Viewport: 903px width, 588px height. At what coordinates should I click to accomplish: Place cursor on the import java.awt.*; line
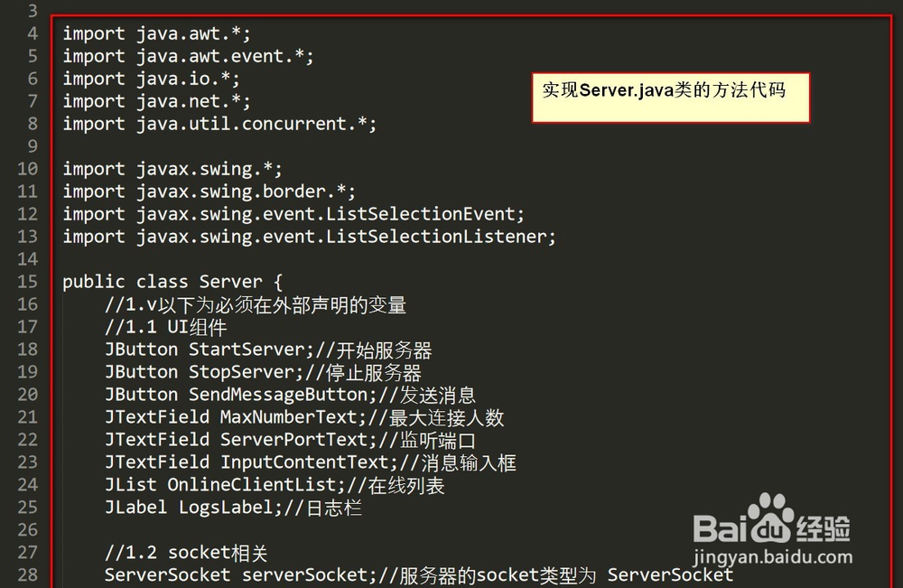[156, 34]
